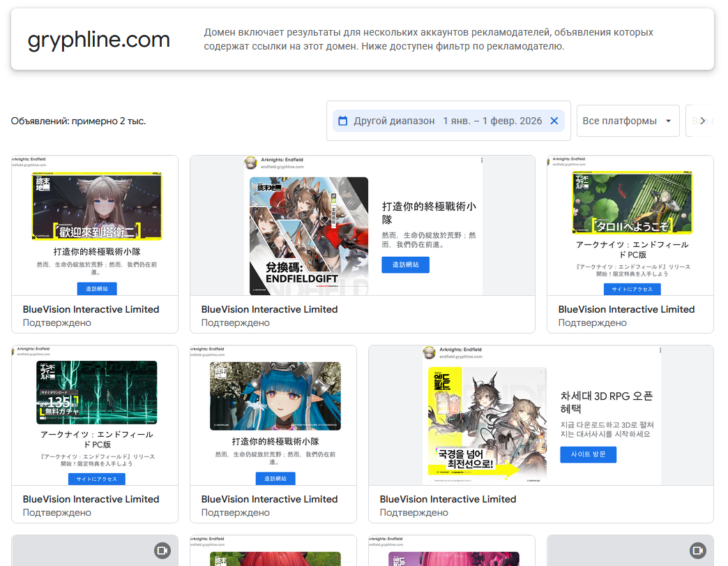Open blue-haired elf girl ad image

pos(275,396)
